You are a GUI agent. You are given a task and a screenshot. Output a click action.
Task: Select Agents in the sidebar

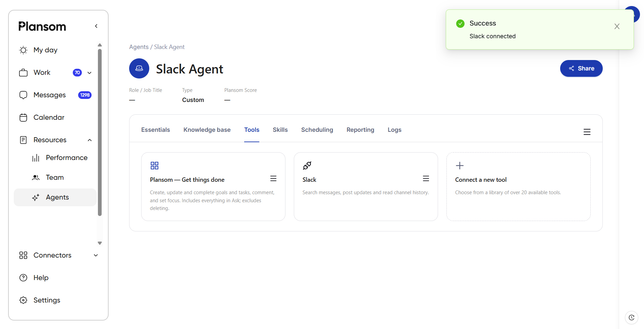tap(55, 197)
